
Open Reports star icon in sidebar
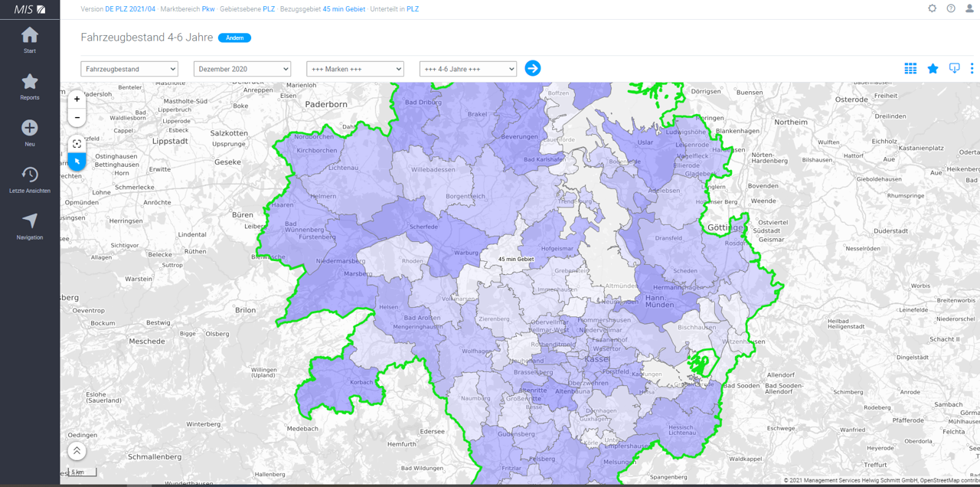30,81
